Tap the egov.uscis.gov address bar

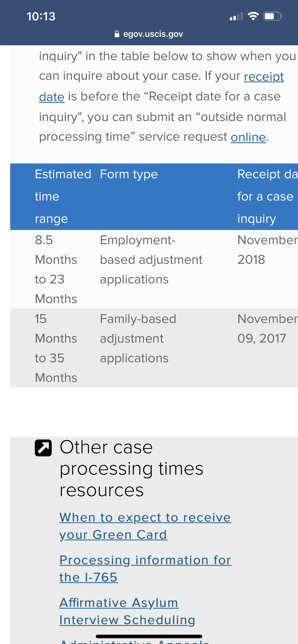pyautogui.click(x=149, y=34)
